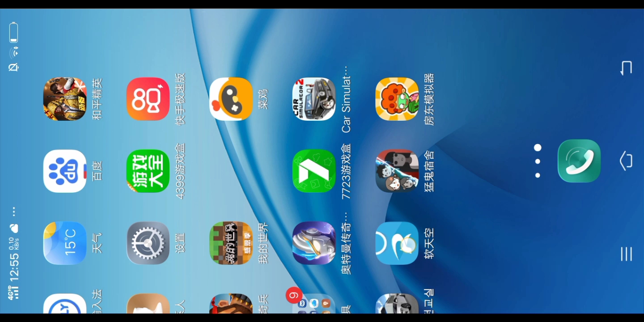Tap the 快手极速版 text label
644x322 pixels.
pos(180,99)
